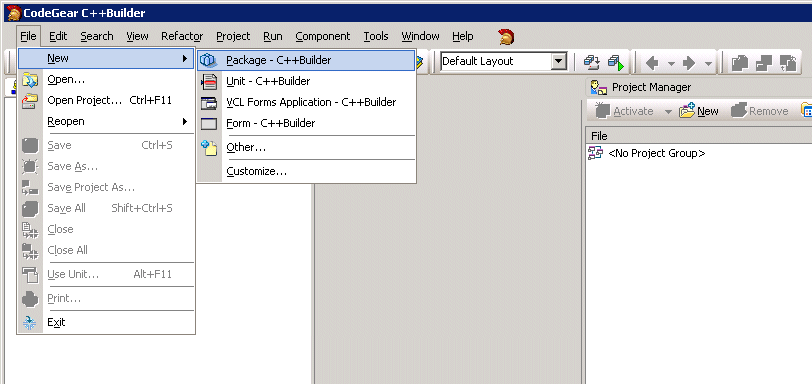
Task: Click the Package - C++Builder cube icon
Action: click(x=209, y=61)
